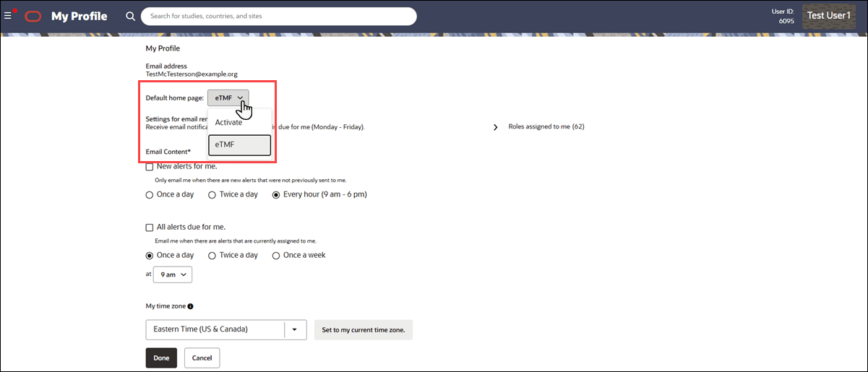The width and height of the screenshot is (868, 372).
Task: Choose Activate from the home page list
Action: click(x=239, y=122)
